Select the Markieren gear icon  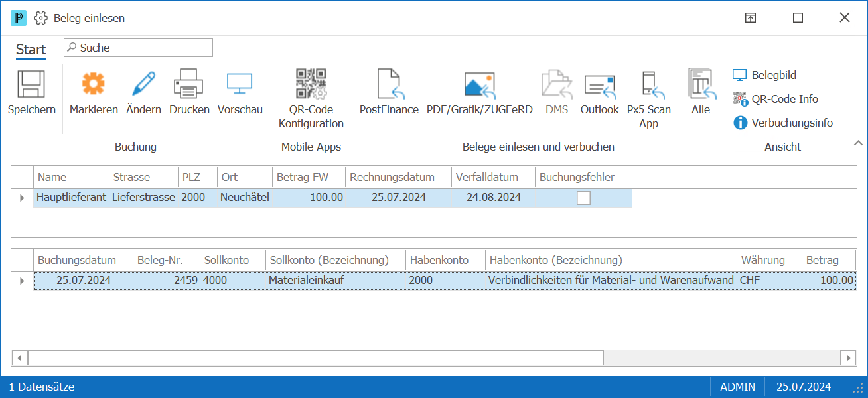point(94,84)
